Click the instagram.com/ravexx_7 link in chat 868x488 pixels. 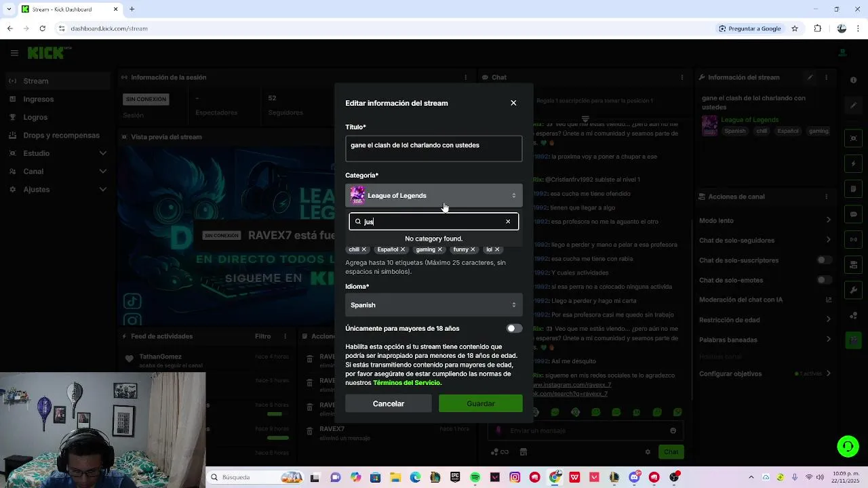tap(572, 385)
